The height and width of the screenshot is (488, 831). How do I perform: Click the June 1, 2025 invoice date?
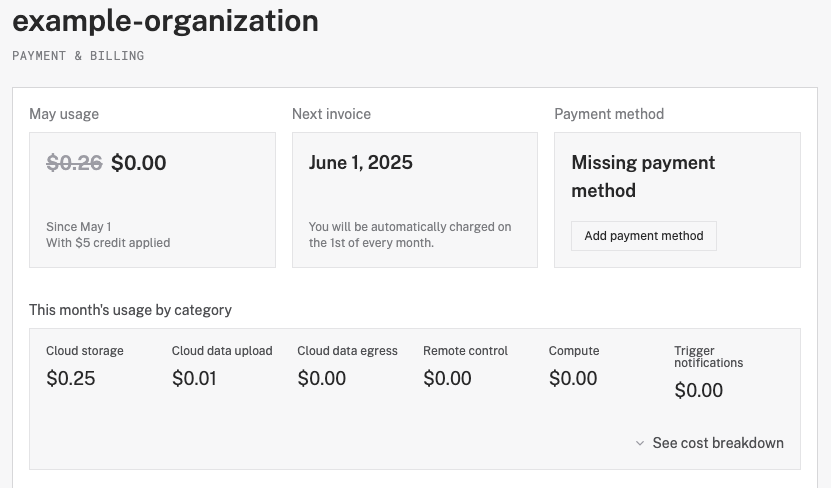click(x=360, y=163)
